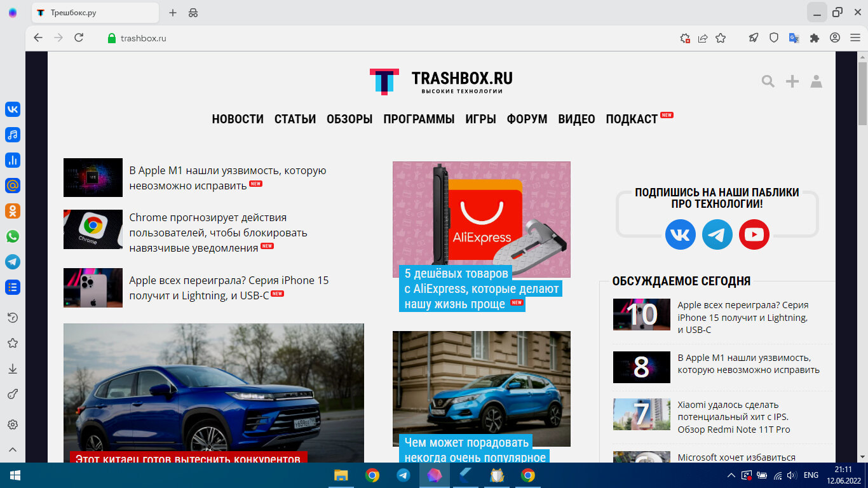Open the music note sidebar icon
The image size is (868, 488).
[12, 135]
